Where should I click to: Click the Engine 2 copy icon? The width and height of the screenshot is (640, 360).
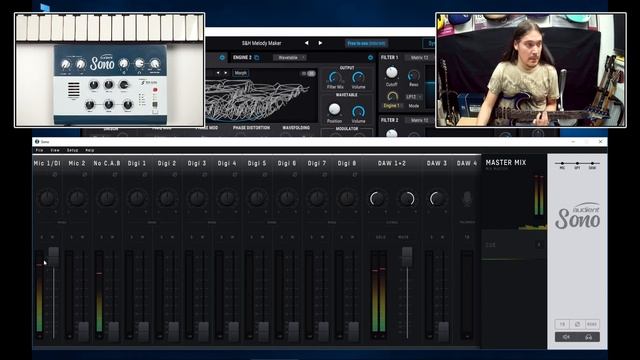(257, 58)
